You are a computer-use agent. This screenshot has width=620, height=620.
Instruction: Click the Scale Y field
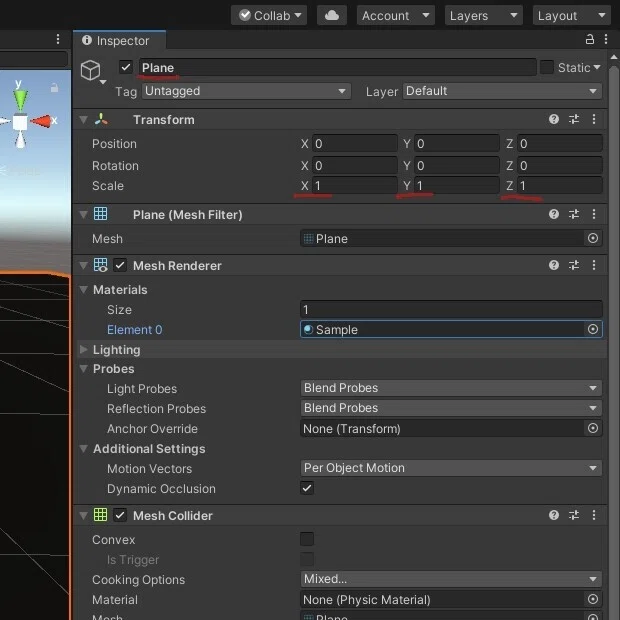click(x=457, y=185)
